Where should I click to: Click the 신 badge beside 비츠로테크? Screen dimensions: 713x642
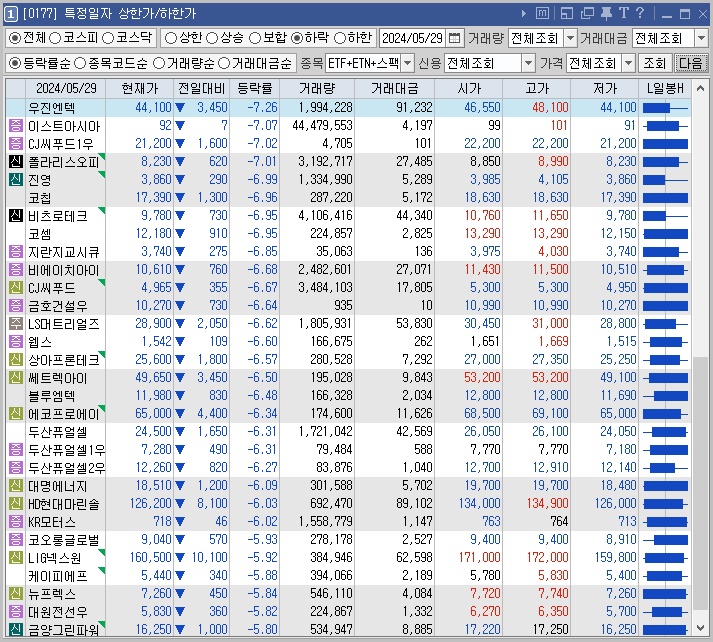pos(15,216)
